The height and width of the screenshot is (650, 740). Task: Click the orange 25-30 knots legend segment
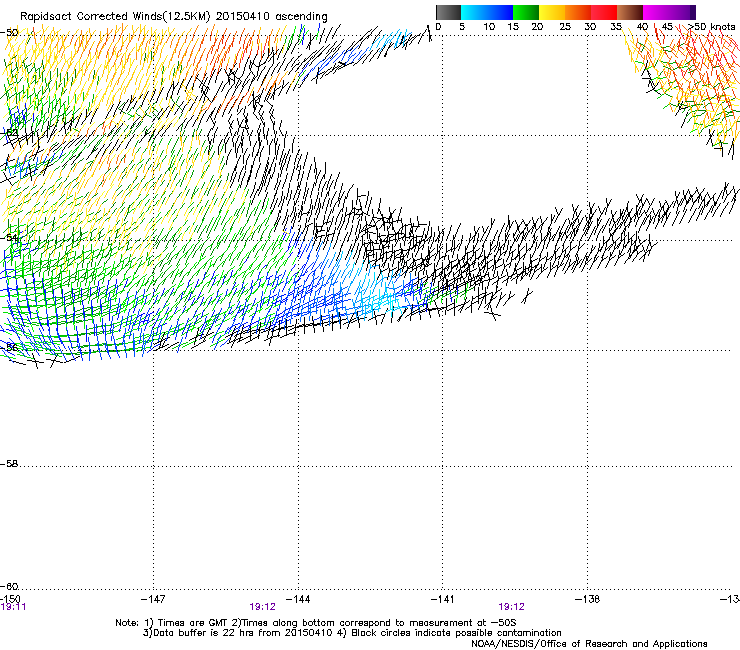[578, 12]
